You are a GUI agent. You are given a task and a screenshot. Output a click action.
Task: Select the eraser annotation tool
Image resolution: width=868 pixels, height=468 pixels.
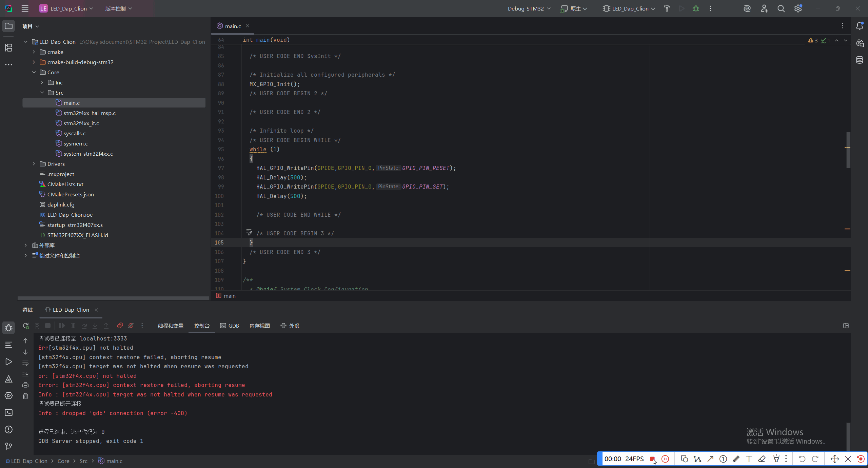click(x=762, y=459)
